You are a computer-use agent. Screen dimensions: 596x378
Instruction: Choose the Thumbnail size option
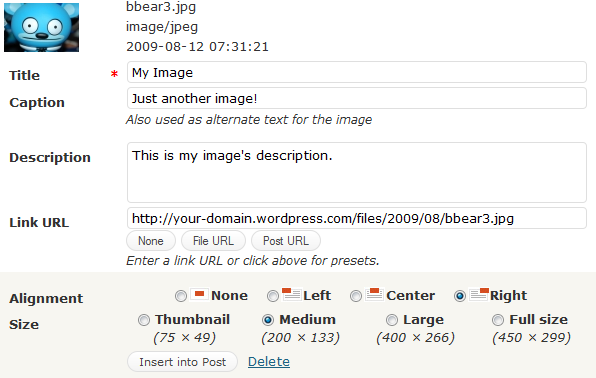click(x=144, y=320)
